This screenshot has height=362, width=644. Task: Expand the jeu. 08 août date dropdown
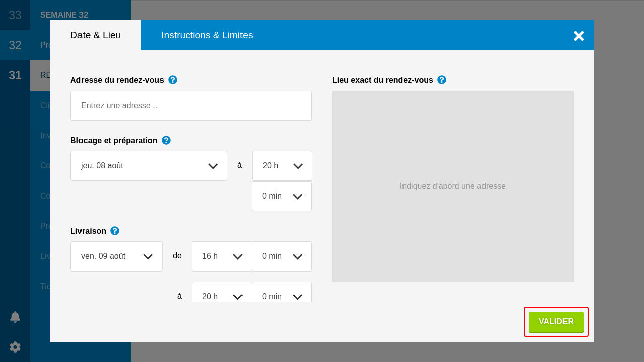click(148, 166)
